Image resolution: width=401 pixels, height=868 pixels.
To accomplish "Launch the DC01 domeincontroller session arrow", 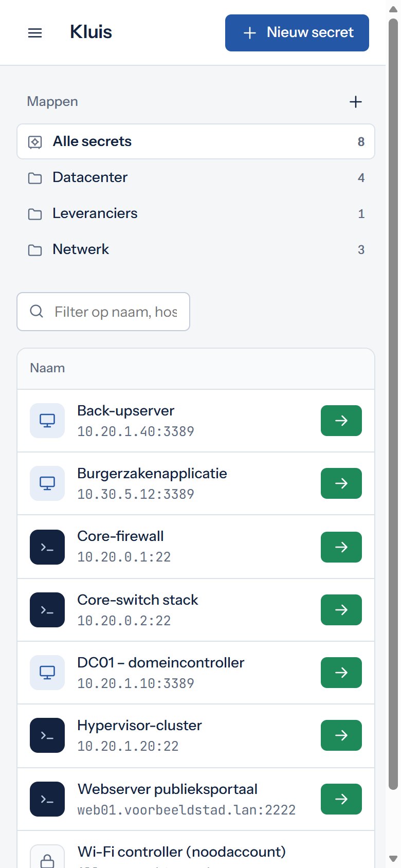I will (x=341, y=673).
